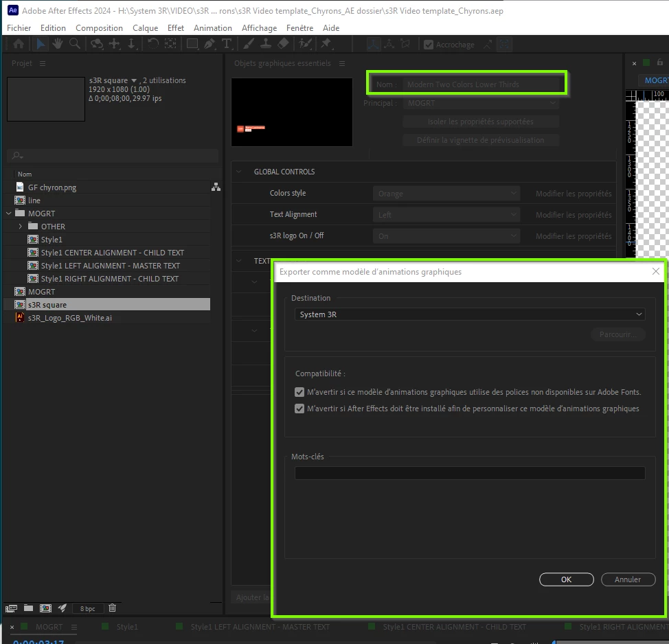Open the Fichier menu

19,28
